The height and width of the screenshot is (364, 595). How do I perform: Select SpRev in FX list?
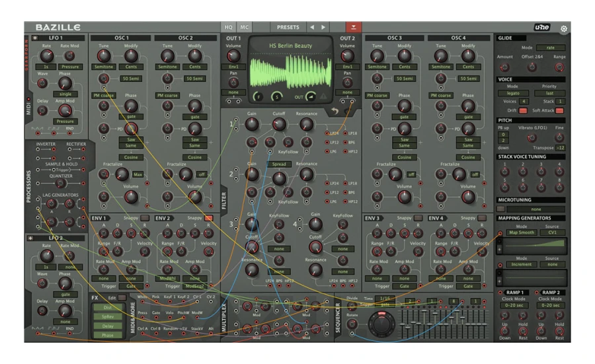click(108, 316)
